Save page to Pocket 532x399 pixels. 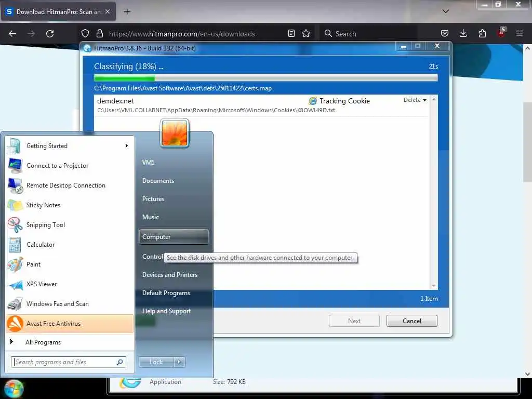(x=445, y=34)
